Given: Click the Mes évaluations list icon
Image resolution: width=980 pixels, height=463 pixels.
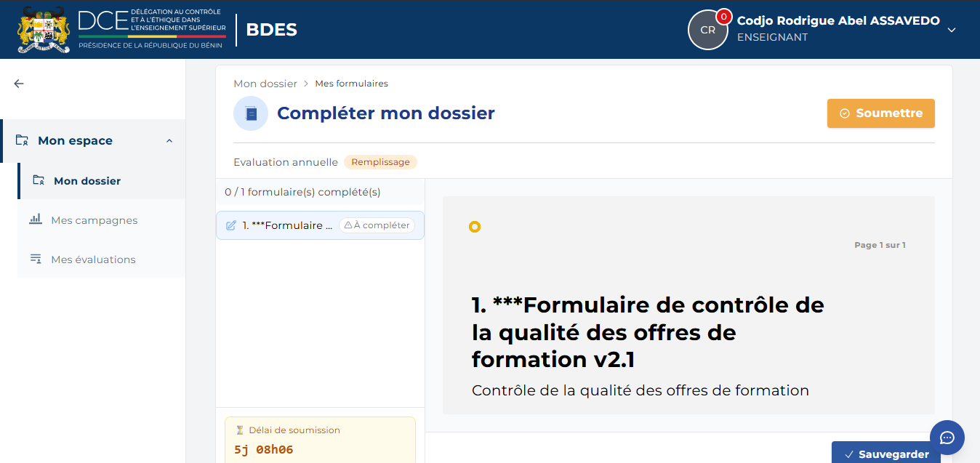Looking at the screenshot, I should [36, 259].
